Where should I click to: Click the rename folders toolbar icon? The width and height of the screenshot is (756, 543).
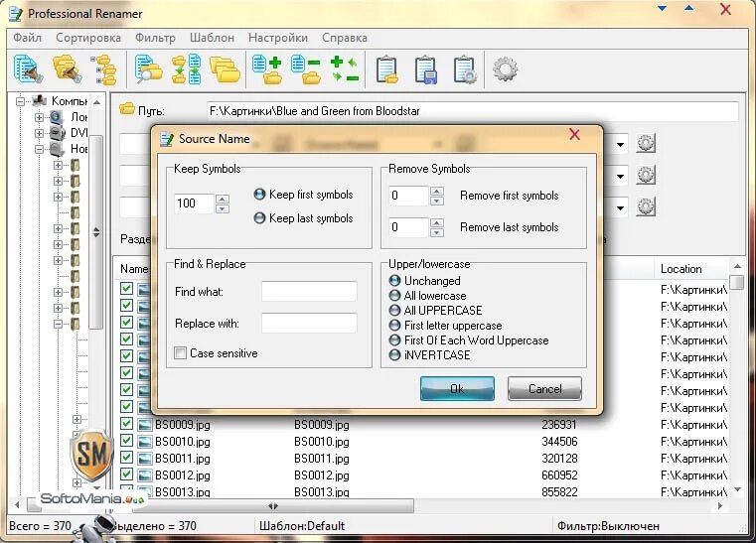[67, 68]
